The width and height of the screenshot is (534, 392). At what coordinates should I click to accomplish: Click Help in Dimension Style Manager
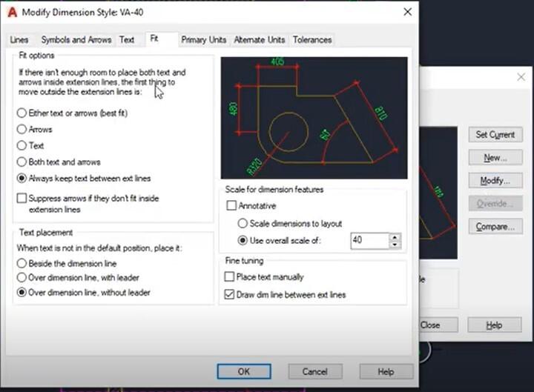(x=495, y=325)
